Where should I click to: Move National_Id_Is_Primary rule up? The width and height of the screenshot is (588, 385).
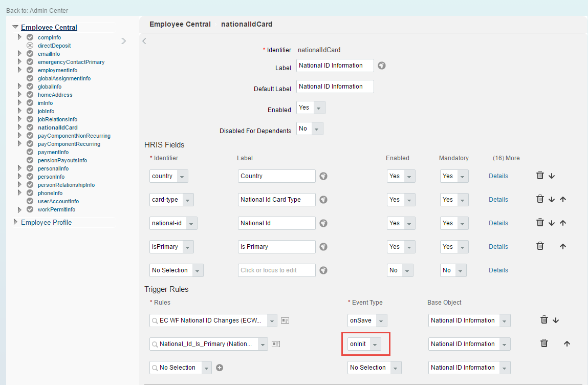point(567,344)
